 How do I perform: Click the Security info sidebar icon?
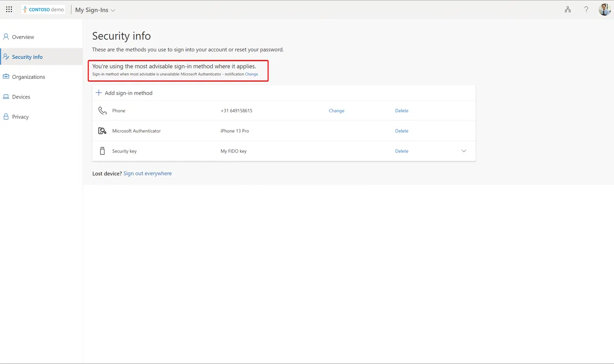pyautogui.click(x=6, y=57)
